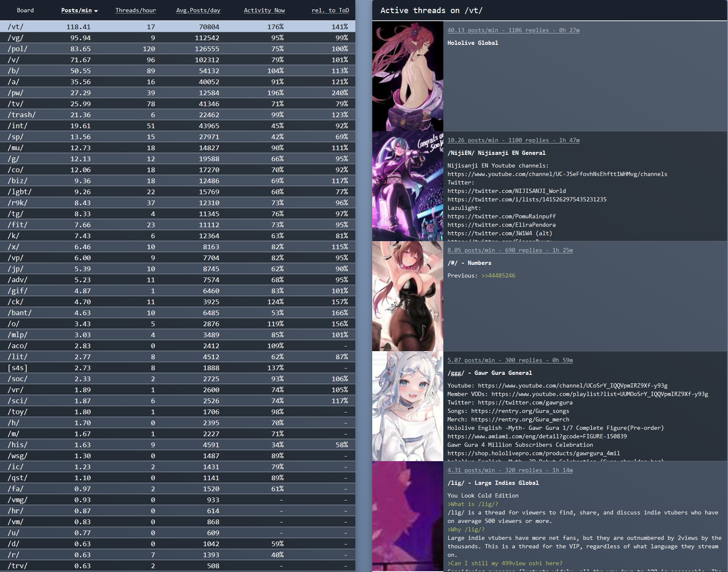Select the /vt/ board row

178,27
